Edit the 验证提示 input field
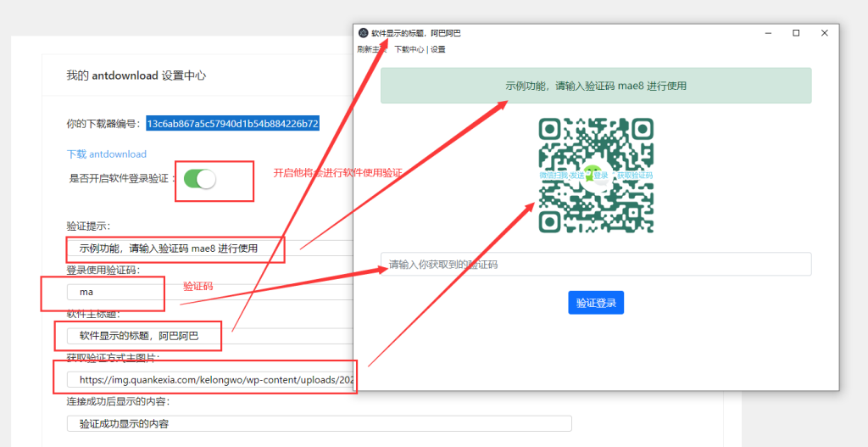The image size is (868, 447). click(x=209, y=249)
